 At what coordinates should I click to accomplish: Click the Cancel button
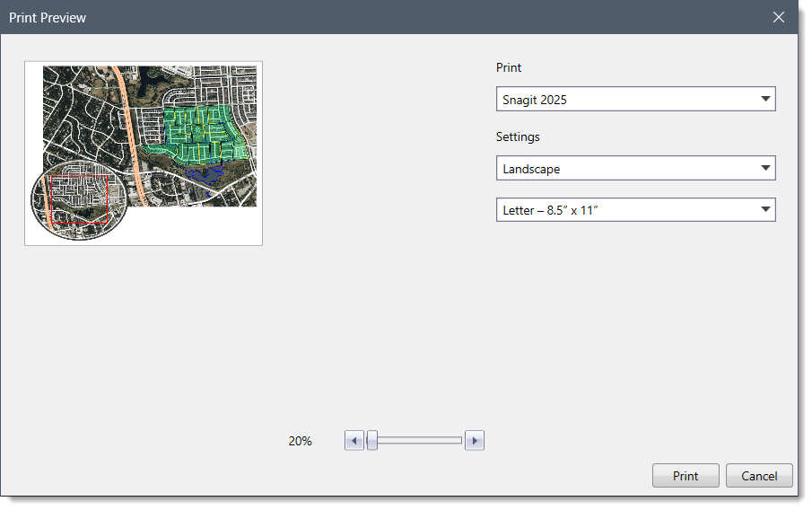(759, 476)
